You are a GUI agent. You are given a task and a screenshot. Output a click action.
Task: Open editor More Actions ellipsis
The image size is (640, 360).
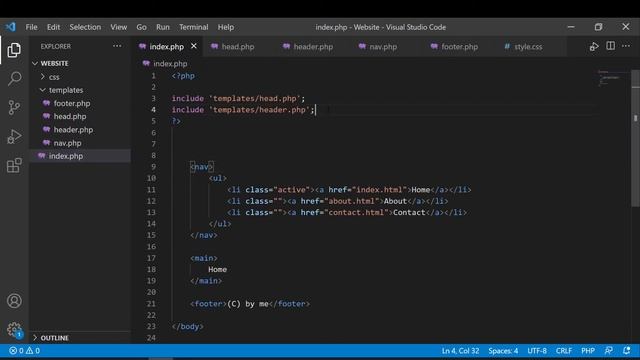click(626, 46)
